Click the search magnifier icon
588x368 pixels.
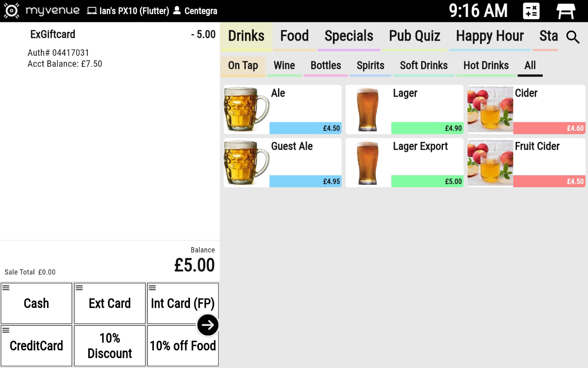pyautogui.click(x=573, y=37)
